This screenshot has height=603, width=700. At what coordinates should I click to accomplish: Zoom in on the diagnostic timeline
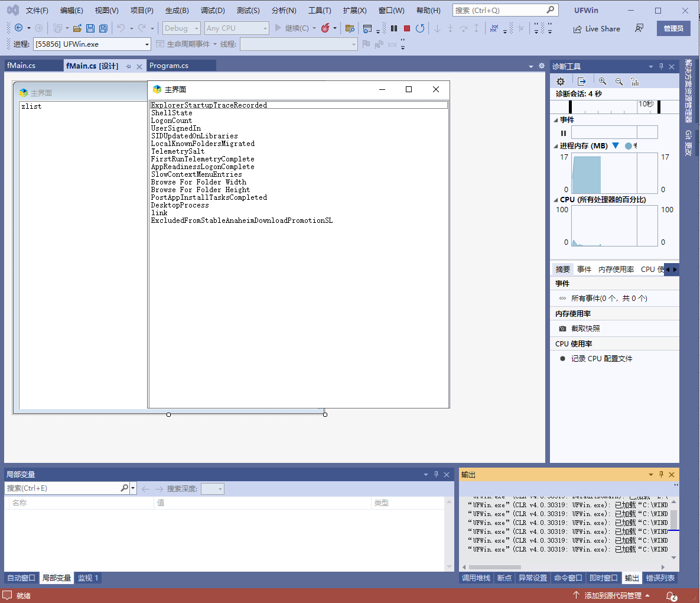tap(603, 82)
